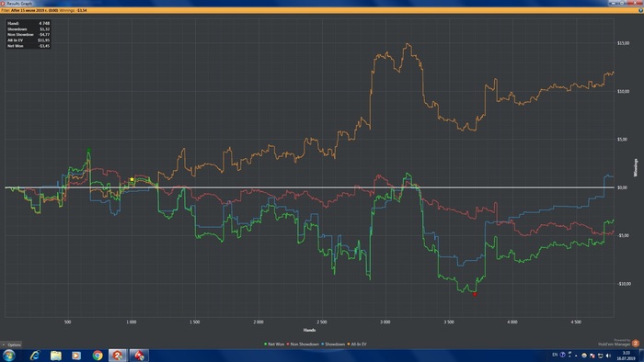Click the taskbar clock showing 3:33
This screenshot has width=644, height=362.
click(x=626, y=356)
